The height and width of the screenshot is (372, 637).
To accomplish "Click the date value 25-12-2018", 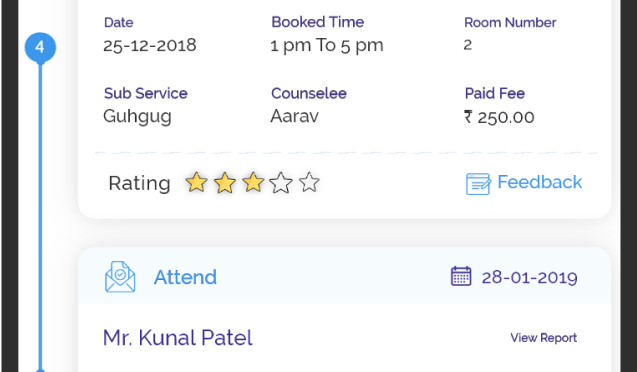I will coord(150,45).
